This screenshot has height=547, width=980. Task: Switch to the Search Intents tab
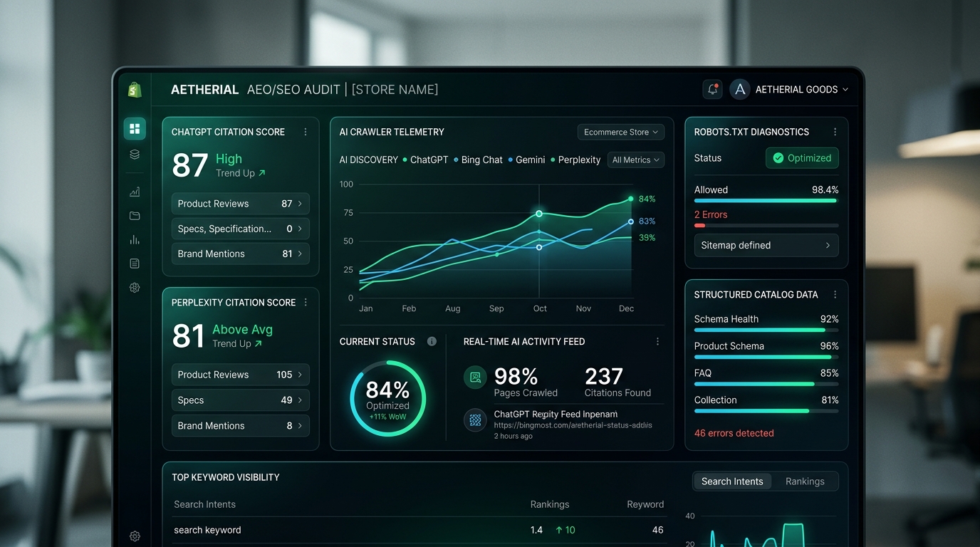click(732, 481)
